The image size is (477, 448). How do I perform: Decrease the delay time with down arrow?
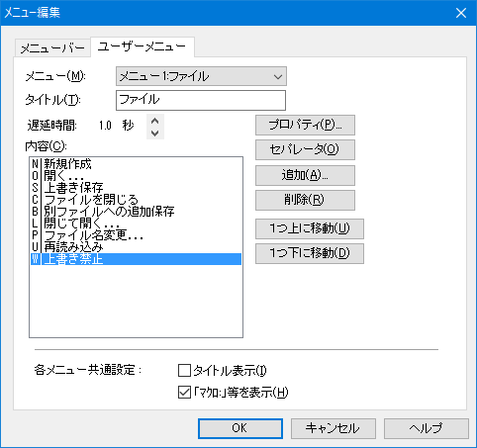coord(155,133)
